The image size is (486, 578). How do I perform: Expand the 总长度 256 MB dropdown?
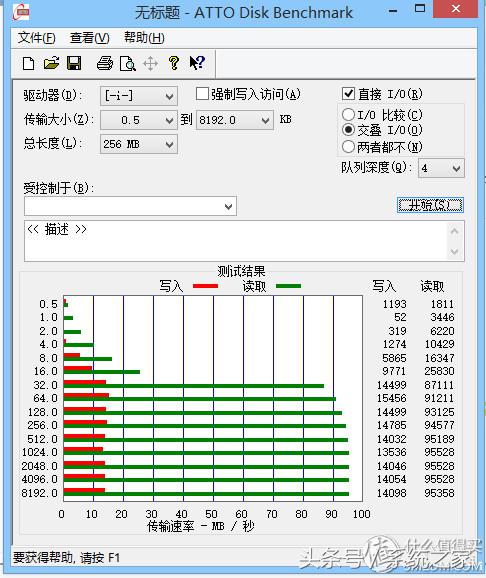point(139,144)
